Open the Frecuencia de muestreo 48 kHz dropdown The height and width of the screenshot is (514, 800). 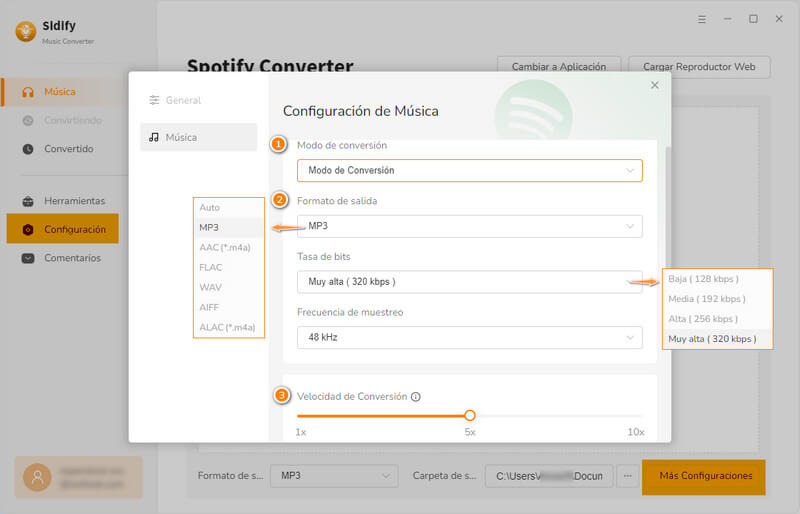(x=469, y=337)
